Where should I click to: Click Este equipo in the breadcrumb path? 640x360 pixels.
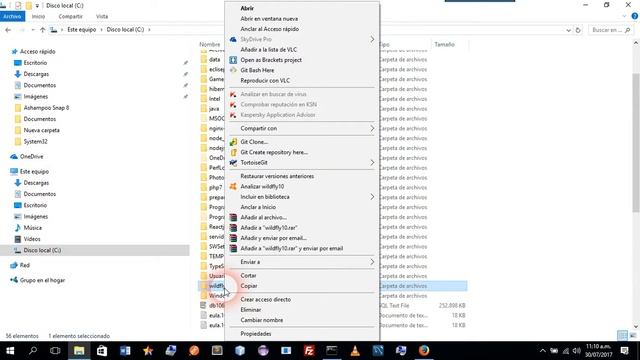(82, 30)
